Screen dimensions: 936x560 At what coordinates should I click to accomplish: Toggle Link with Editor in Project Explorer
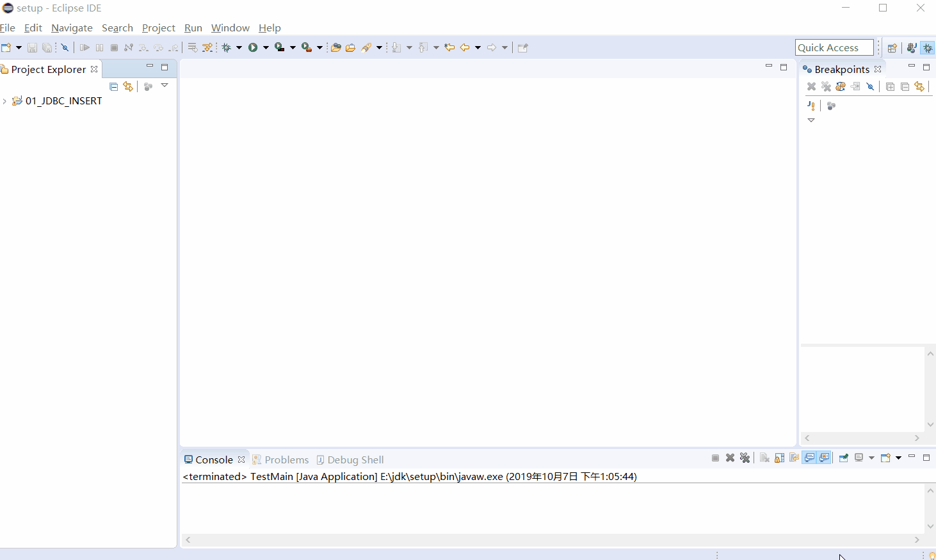point(128,86)
